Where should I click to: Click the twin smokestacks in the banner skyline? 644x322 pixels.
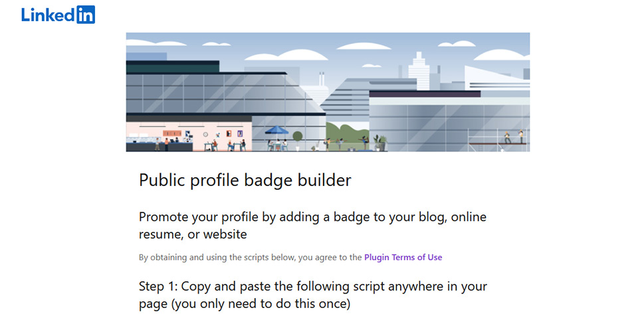click(322, 79)
